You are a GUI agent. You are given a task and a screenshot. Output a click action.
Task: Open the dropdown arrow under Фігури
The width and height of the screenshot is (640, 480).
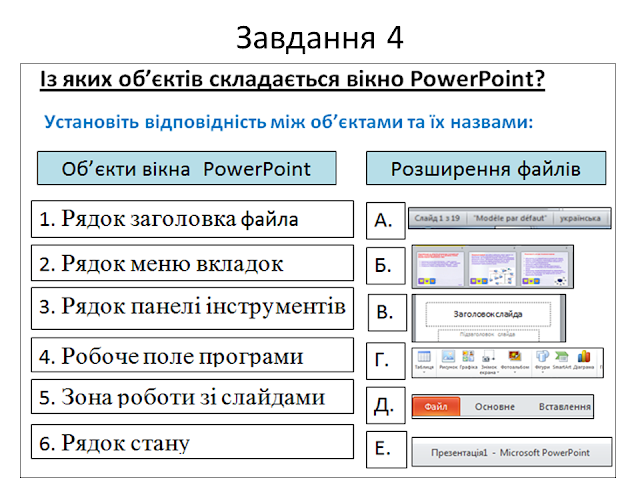tap(543, 372)
